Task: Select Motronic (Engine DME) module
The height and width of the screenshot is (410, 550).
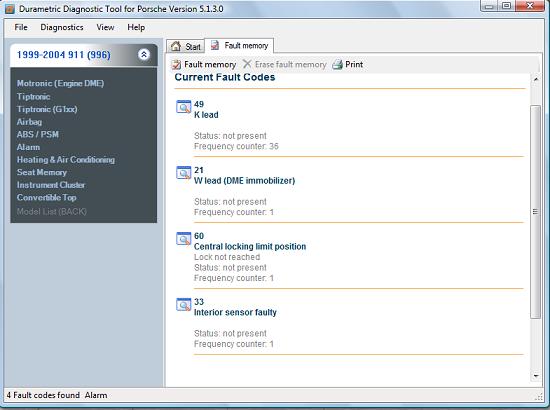Action: point(60,83)
